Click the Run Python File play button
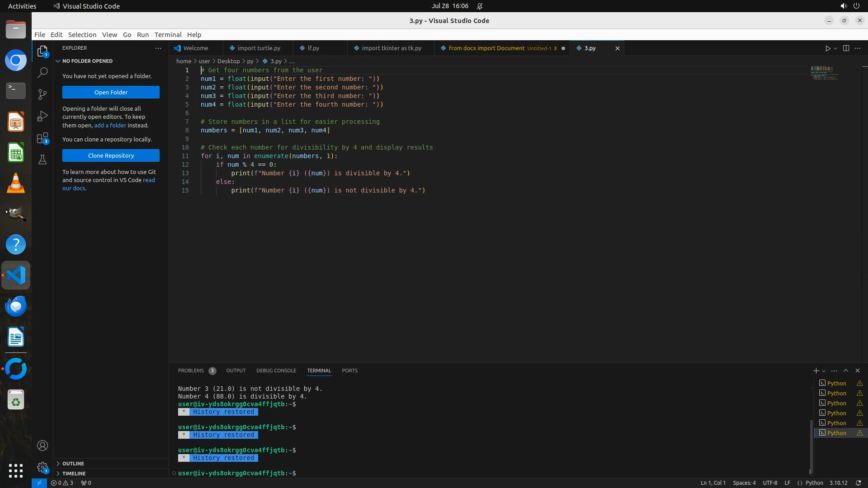Viewport: 868px width, 488px height. point(827,48)
